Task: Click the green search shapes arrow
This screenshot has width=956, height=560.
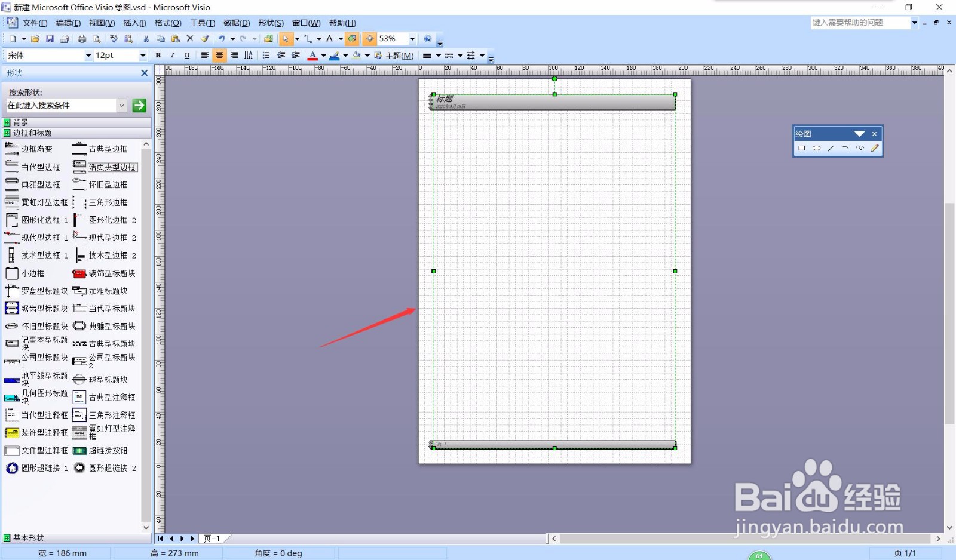Action: click(139, 106)
